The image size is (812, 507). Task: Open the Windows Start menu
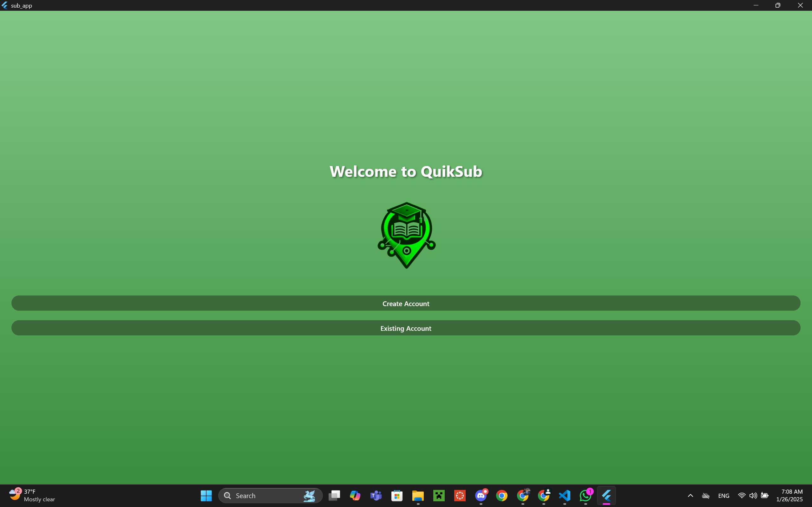coord(206,495)
